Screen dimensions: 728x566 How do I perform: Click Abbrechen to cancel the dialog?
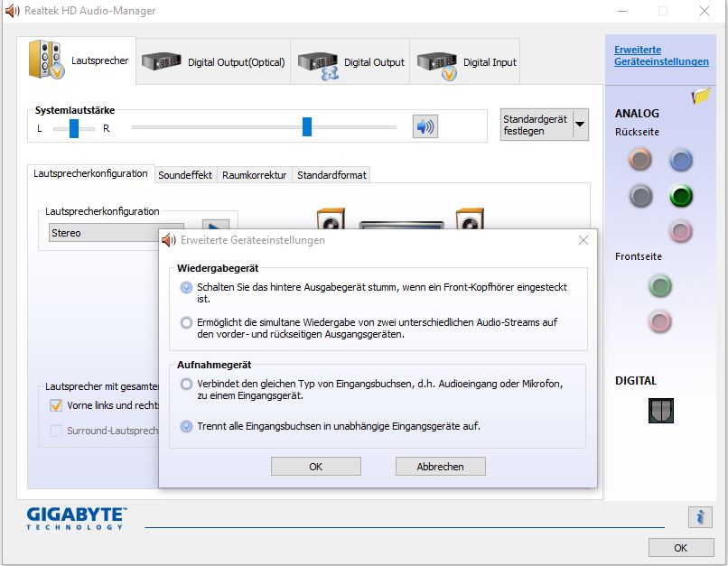440,467
